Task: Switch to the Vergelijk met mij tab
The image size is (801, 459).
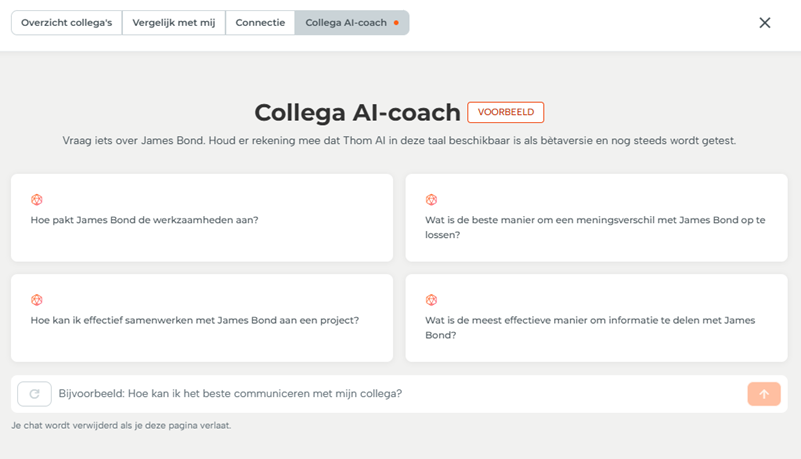Action: (x=173, y=23)
